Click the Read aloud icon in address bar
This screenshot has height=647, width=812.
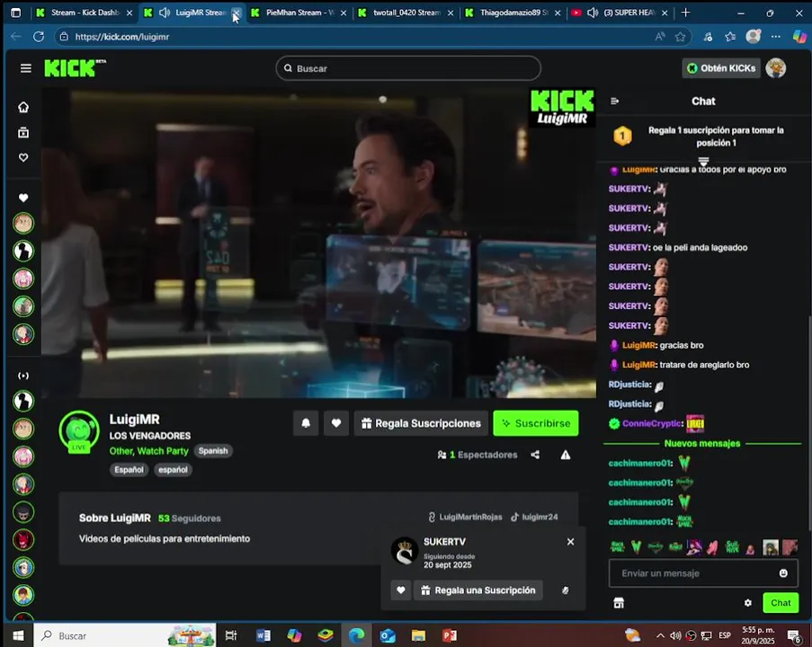(660, 37)
